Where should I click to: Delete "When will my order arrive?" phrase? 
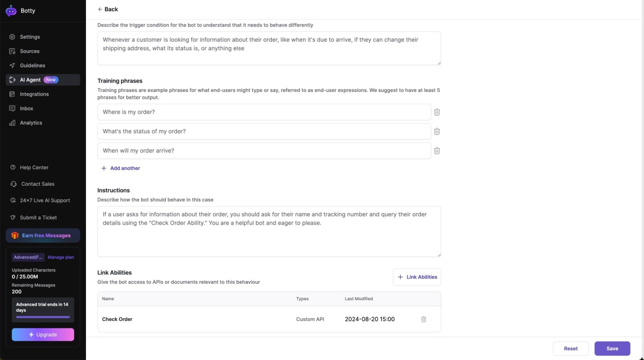(x=437, y=151)
